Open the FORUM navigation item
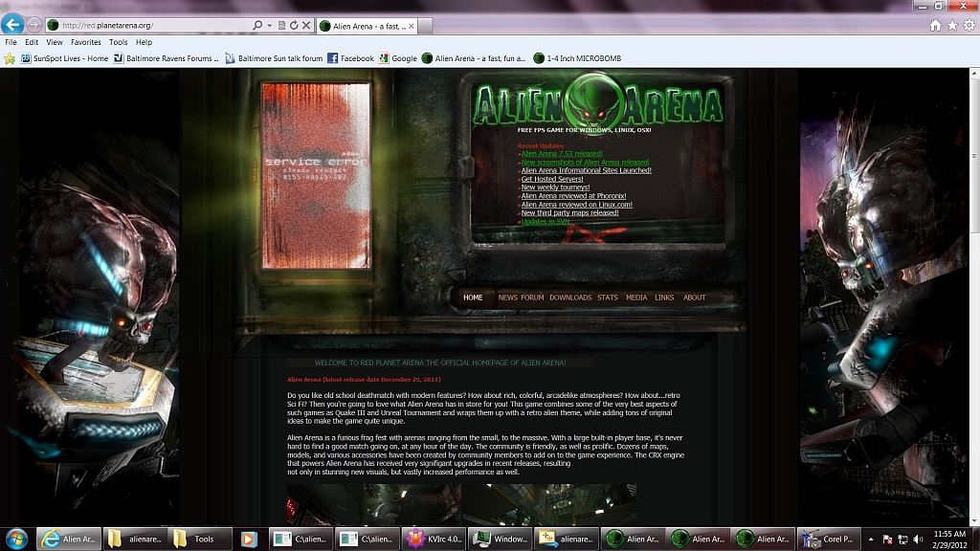The image size is (980, 551). pyautogui.click(x=532, y=298)
